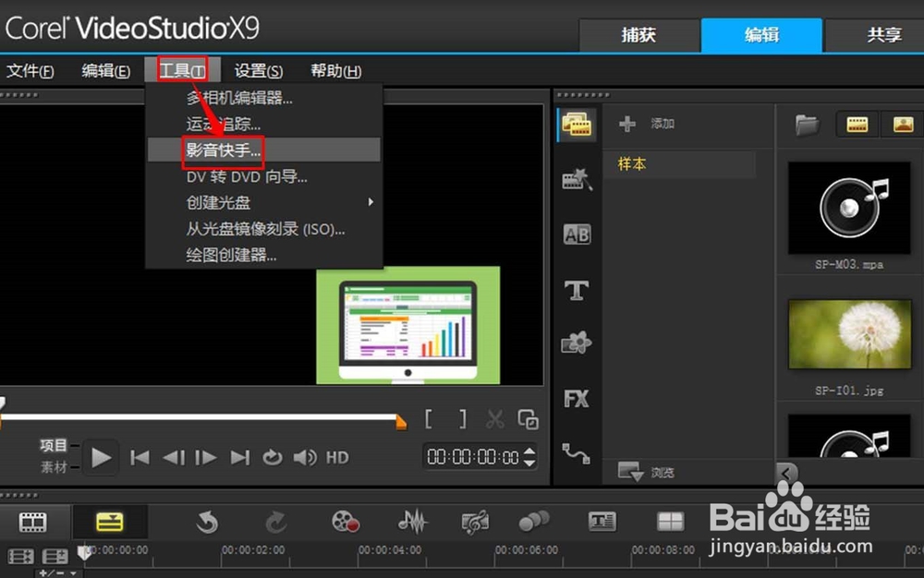Screen dimensions: 924x578
Task: Enlarge the preview window icon
Action: (528, 420)
